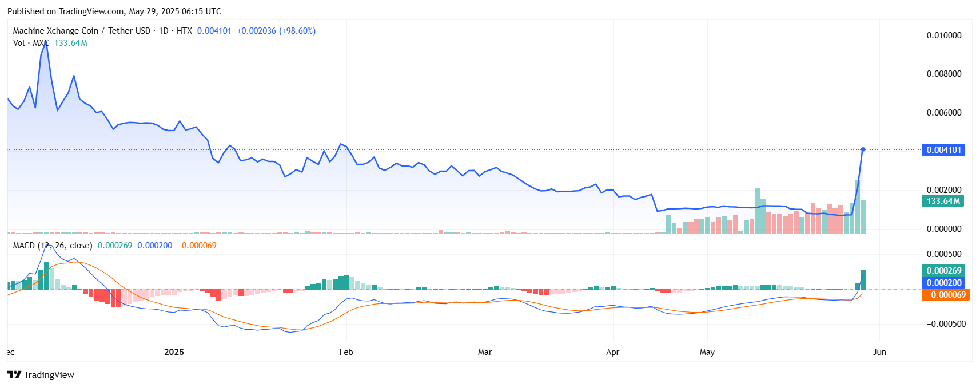Select the Jun label on the time axis

[x=879, y=352]
